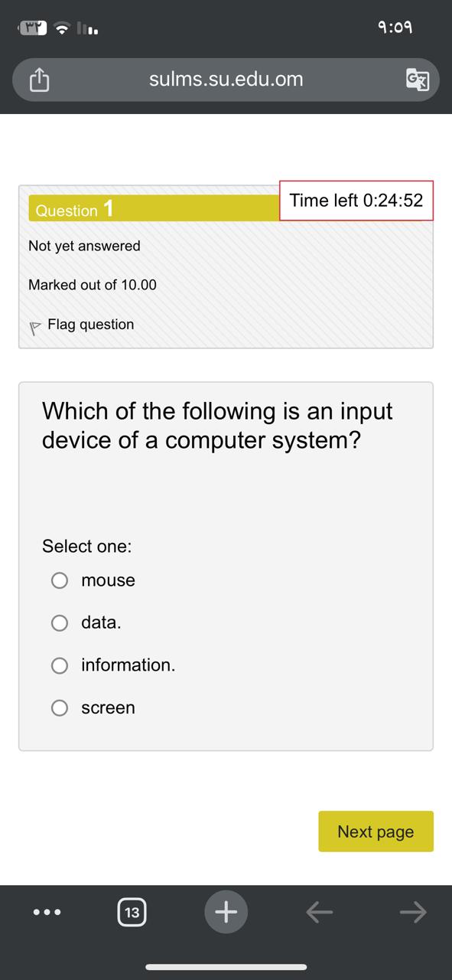Viewport: 452px width, 980px height.
Task: Choose the information answer option
Action: click(x=60, y=665)
